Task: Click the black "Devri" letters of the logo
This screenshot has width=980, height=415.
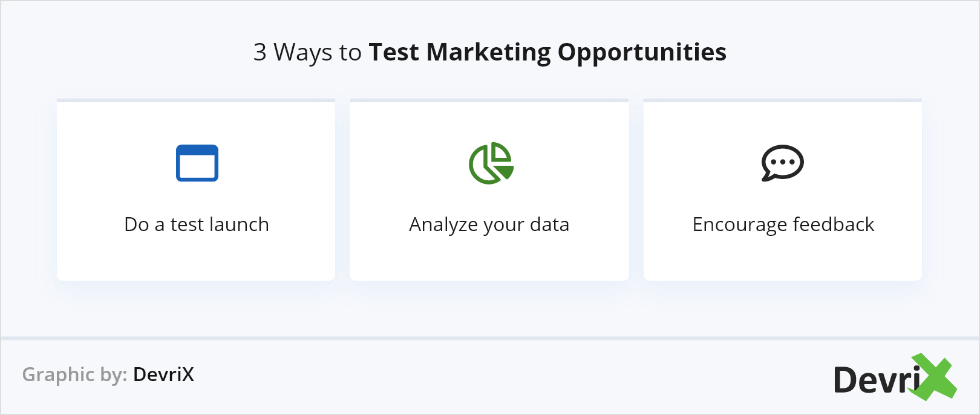Action: pyautogui.click(x=875, y=381)
